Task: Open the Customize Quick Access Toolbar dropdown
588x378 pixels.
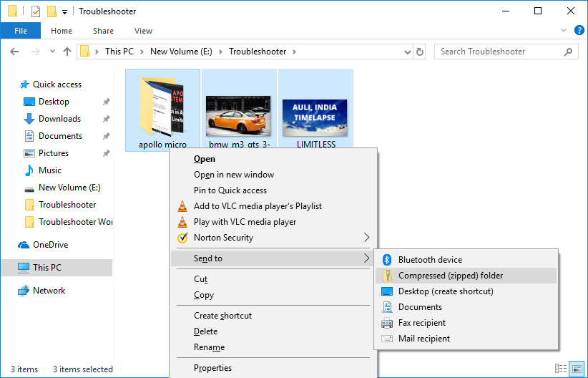Action: 65,12
